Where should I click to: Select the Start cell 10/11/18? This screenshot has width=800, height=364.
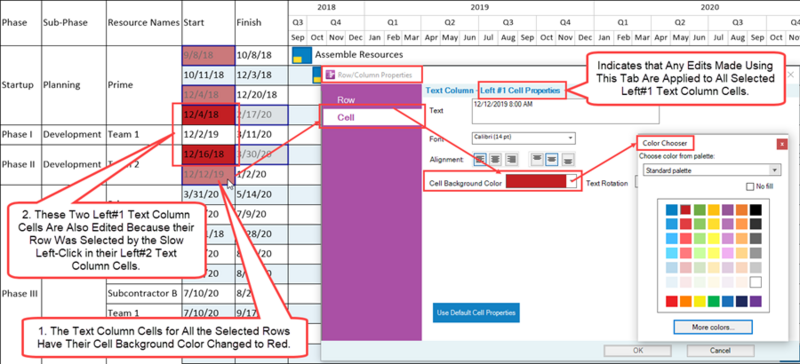209,75
